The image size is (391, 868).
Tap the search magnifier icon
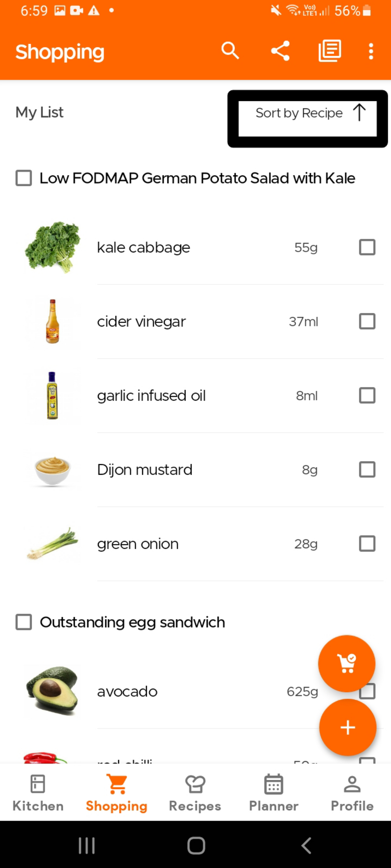[230, 51]
